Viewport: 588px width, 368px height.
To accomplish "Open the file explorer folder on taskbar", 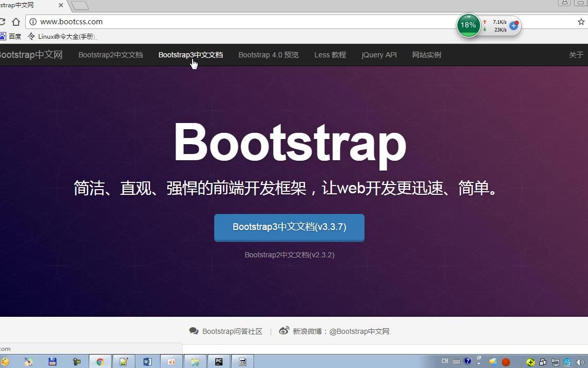I will tap(195, 361).
